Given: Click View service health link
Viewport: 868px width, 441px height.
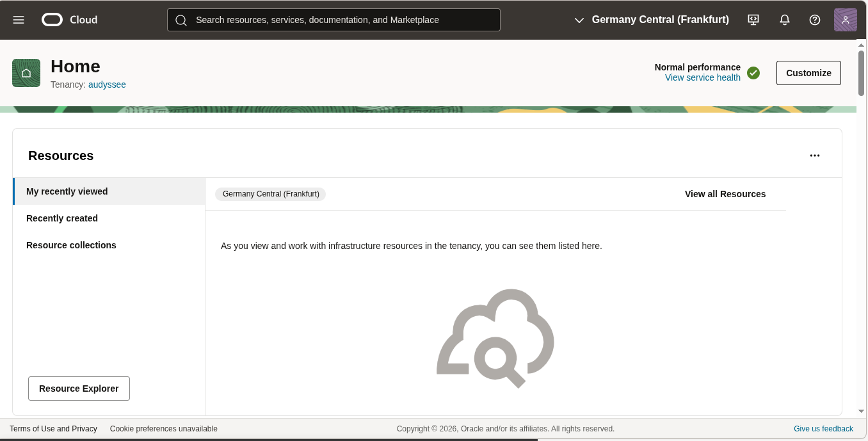Looking at the screenshot, I should (703, 77).
